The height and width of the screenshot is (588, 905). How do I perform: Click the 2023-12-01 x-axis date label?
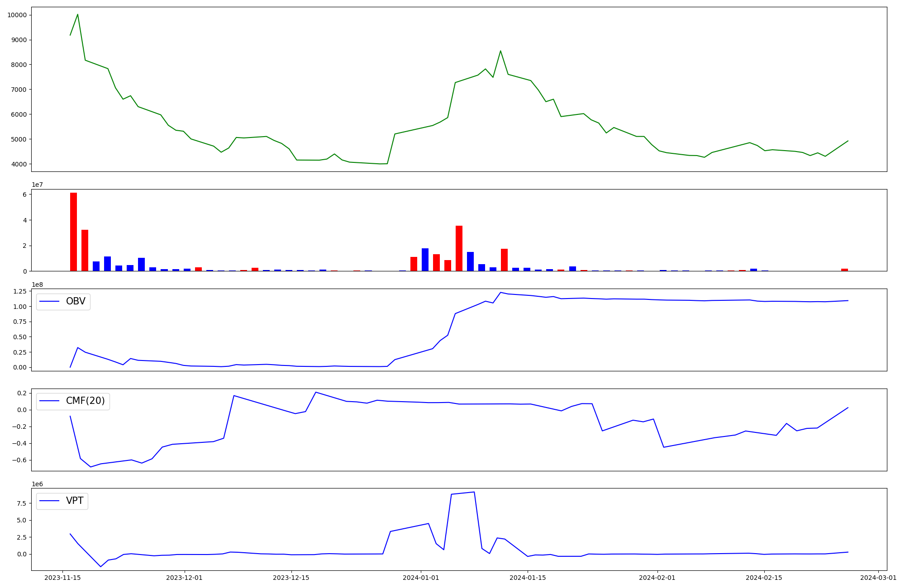184,578
